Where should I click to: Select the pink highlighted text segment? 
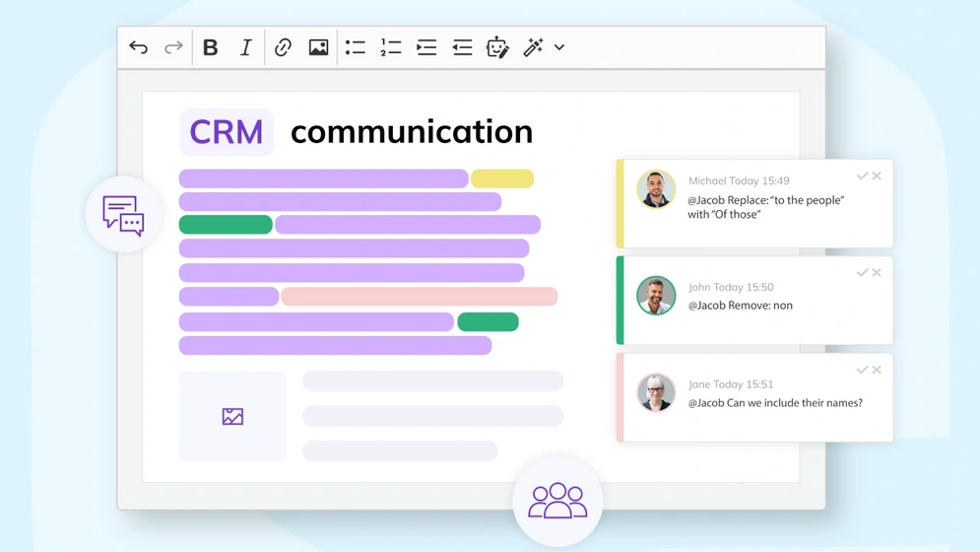420,297
